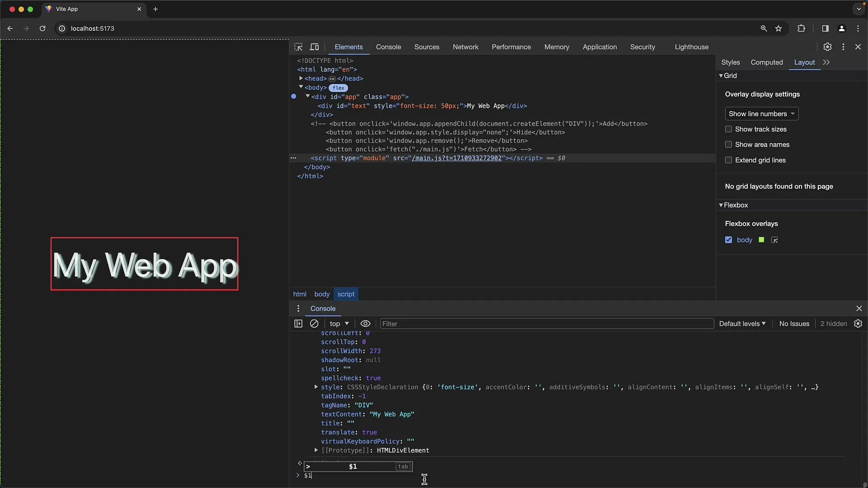Expand the head element node

(301, 78)
